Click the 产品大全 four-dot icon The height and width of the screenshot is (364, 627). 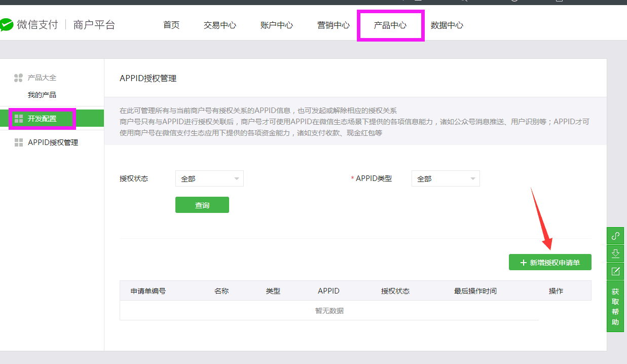click(x=18, y=78)
